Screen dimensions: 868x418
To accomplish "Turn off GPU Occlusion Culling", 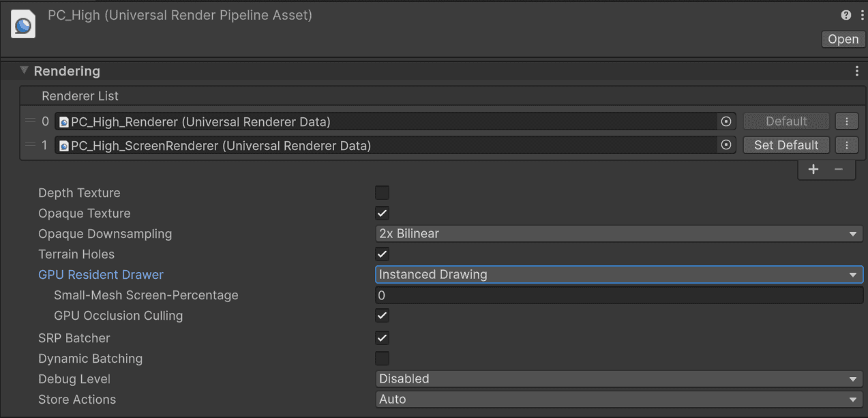I will (382, 315).
